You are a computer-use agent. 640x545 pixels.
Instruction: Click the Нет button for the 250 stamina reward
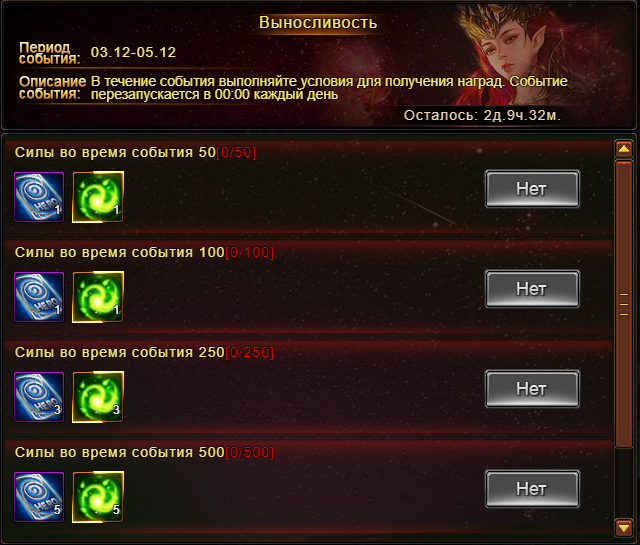532,389
